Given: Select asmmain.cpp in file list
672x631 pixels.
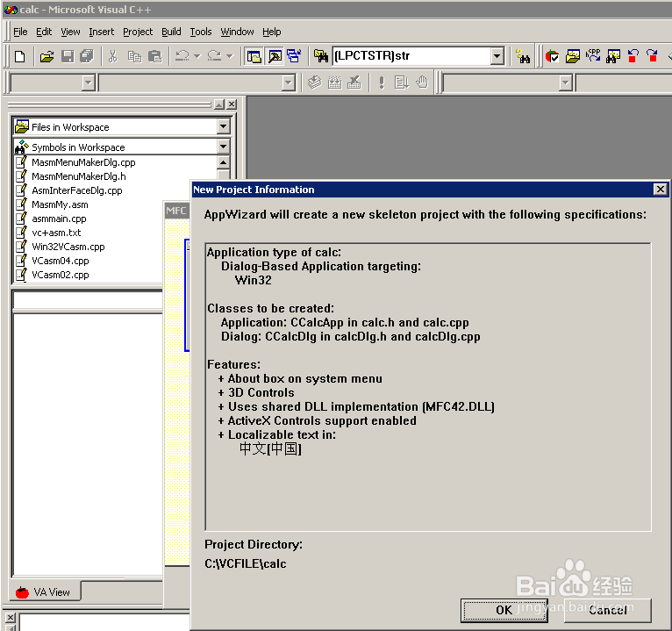Looking at the screenshot, I should click(59, 219).
